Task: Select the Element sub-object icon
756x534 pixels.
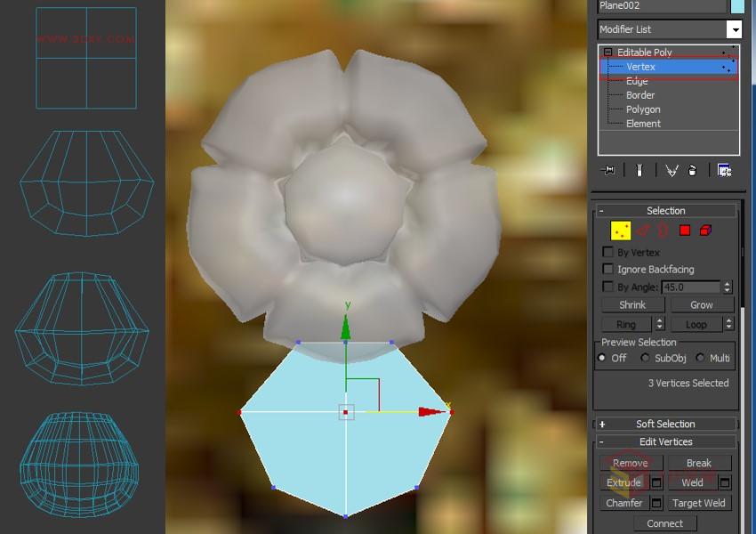Action: tap(704, 229)
